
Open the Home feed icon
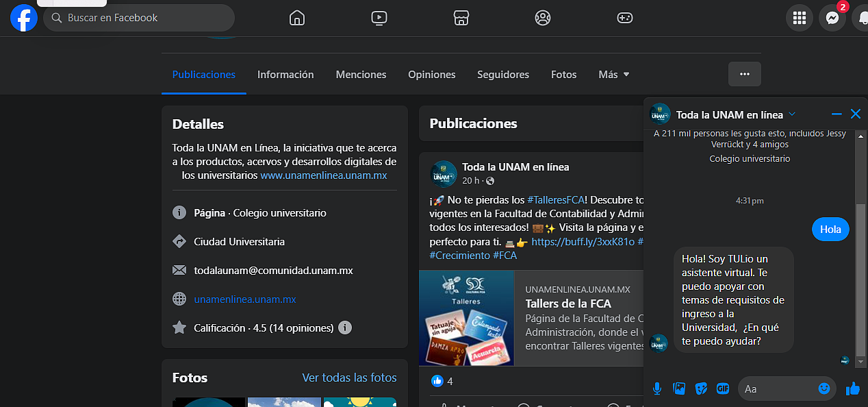click(296, 18)
